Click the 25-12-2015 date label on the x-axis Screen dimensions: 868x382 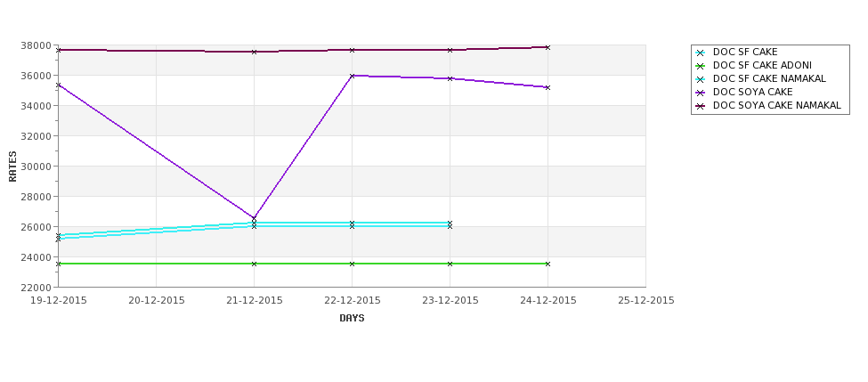pos(645,301)
